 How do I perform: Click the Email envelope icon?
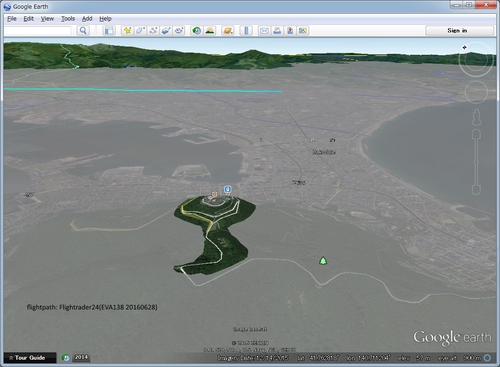(264, 31)
